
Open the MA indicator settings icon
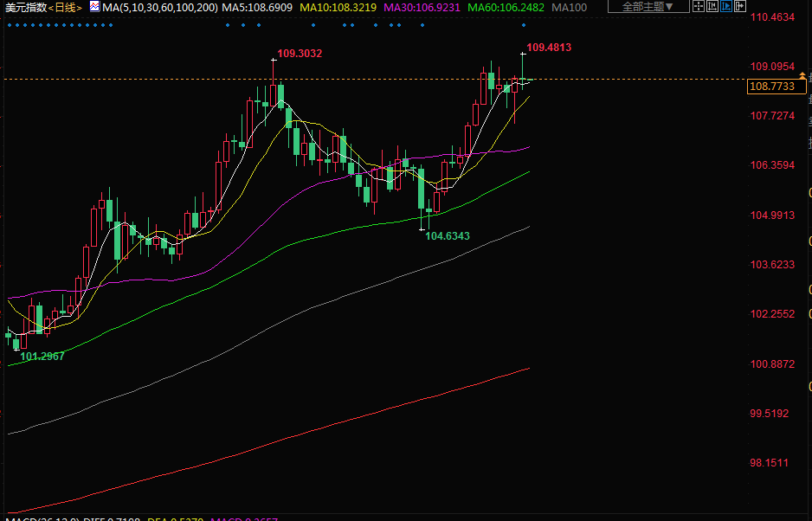click(x=94, y=7)
